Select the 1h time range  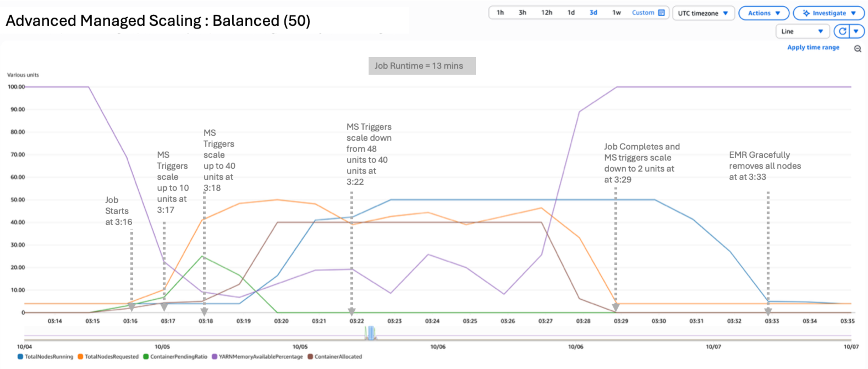(x=500, y=13)
